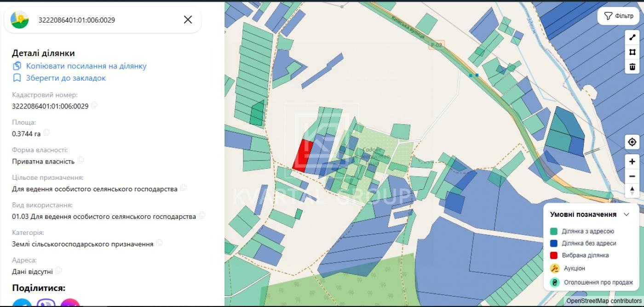Collapse the Умовні позначення legend
The width and height of the screenshot is (644, 307).
pyautogui.click(x=626, y=214)
